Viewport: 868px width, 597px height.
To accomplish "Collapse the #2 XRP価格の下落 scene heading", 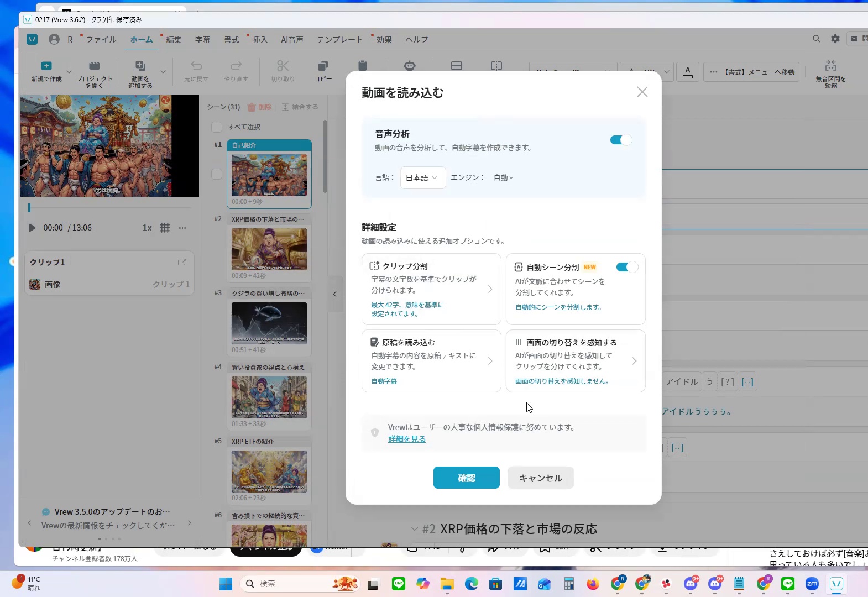I will click(x=415, y=529).
